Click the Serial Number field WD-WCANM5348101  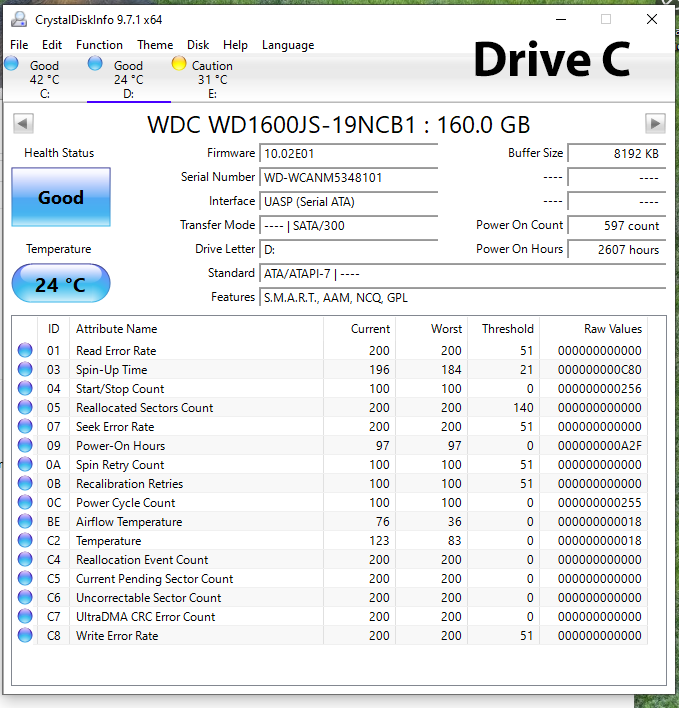click(x=349, y=177)
